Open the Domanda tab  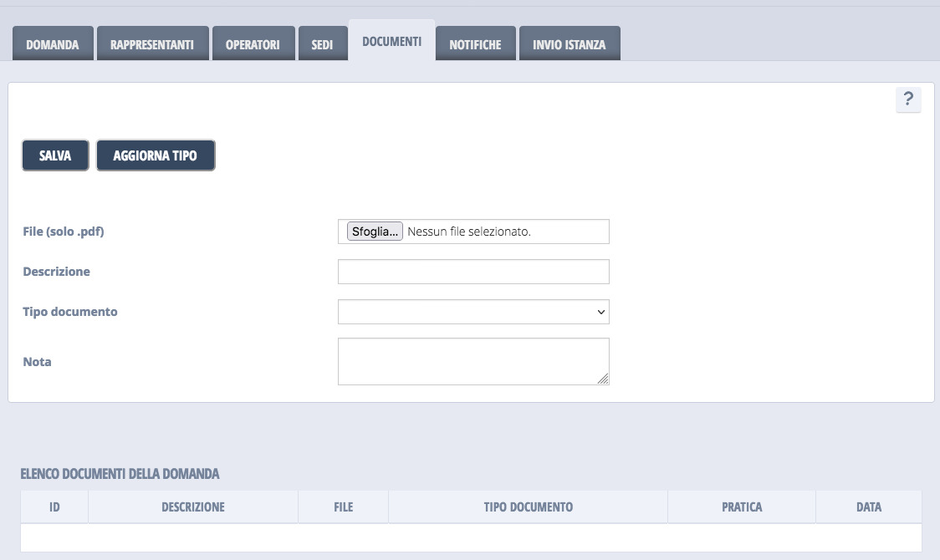[x=53, y=44]
